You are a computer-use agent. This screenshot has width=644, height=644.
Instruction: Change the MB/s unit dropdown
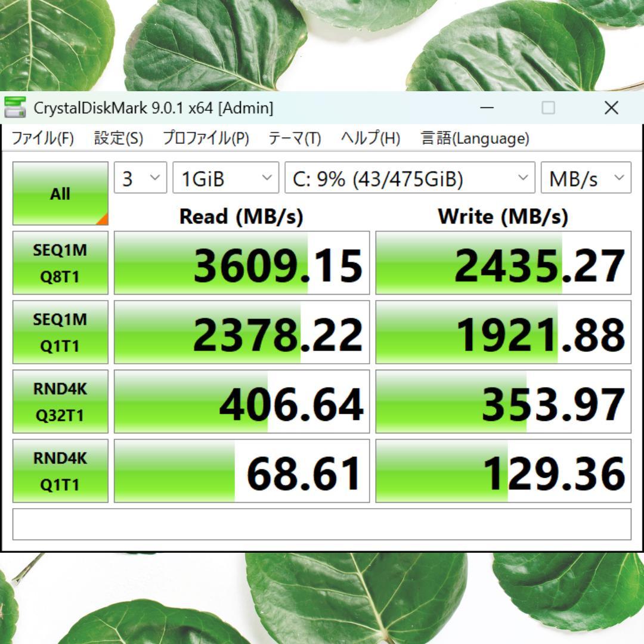point(586,178)
